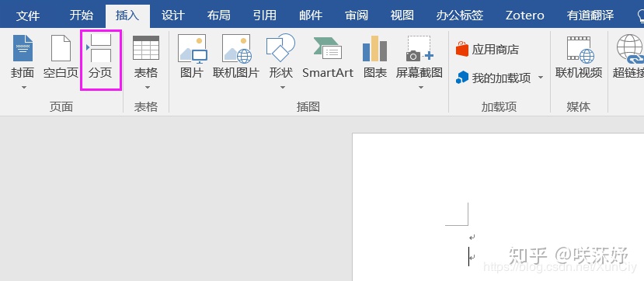The height and width of the screenshot is (281, 644).
Task: Switch to the 视图 view tab
Action: (x=402, y=16)
